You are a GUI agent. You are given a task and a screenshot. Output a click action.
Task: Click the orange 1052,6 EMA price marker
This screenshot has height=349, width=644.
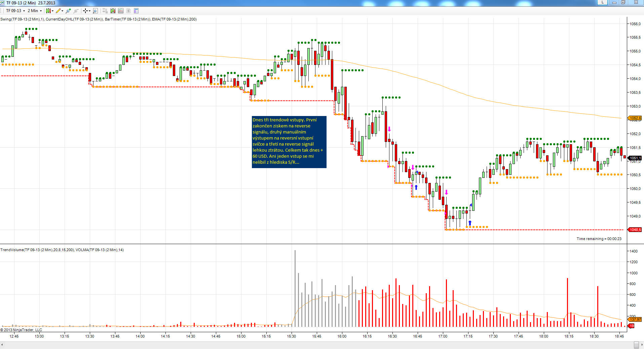pos(635,118)
